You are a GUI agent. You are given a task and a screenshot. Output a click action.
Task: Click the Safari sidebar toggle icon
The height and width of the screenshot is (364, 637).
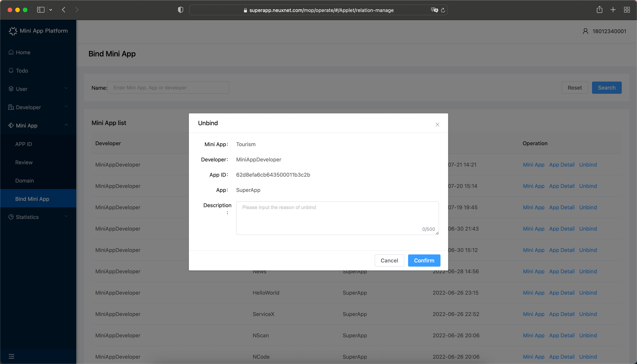pos(41,10)
